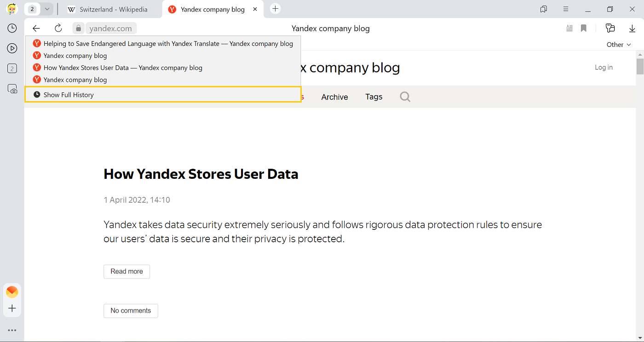Select Show Full History menu entry
The width and height of the screenshot is (644, 342).
coord(69,95)
